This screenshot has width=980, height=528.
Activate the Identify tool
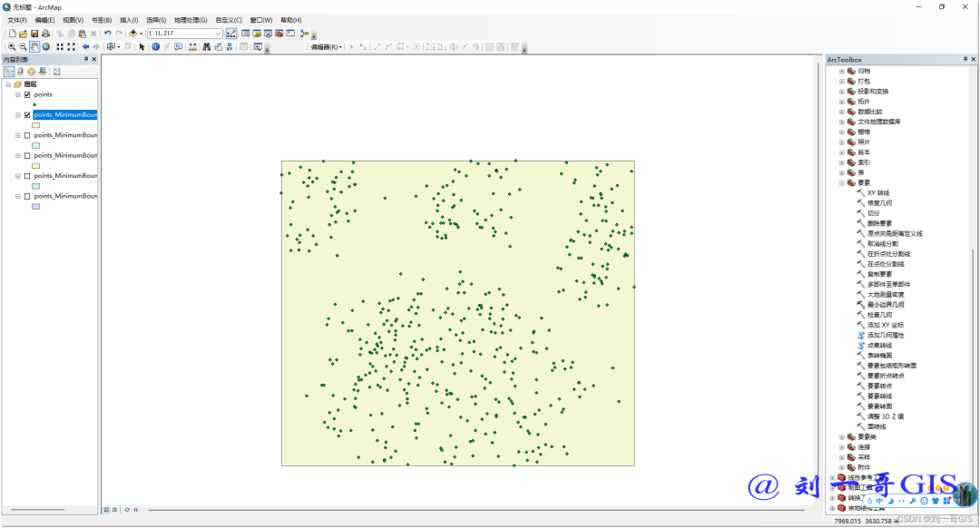point(156,47)
